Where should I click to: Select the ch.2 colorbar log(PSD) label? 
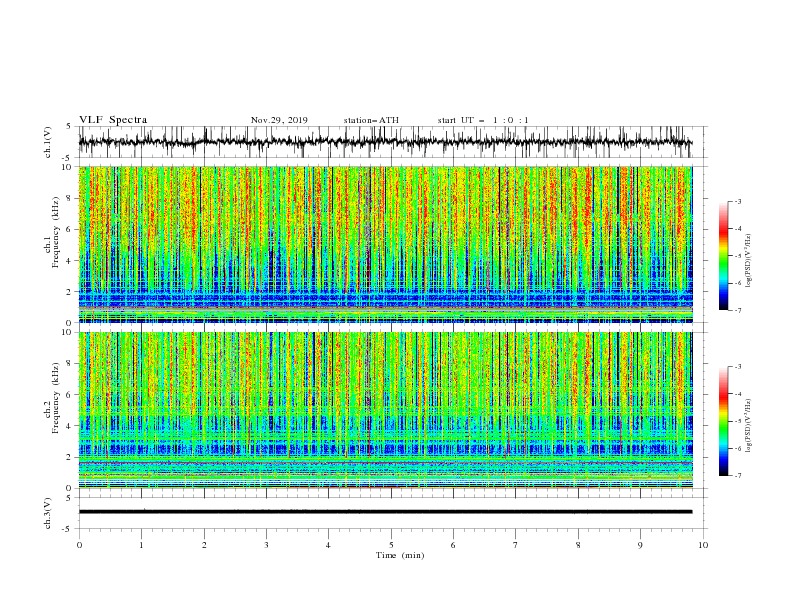coord(749,426)
